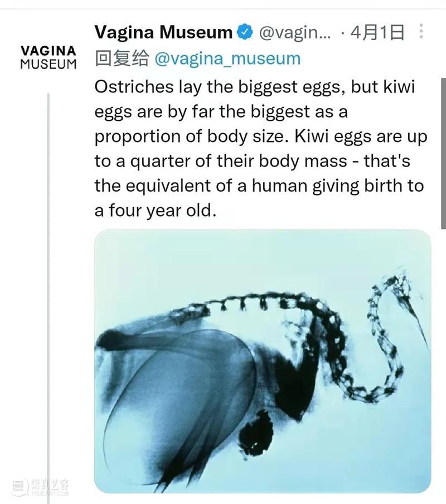446x504 pixels.
Task: Click the 回复给 reply label
Action: 122,59
